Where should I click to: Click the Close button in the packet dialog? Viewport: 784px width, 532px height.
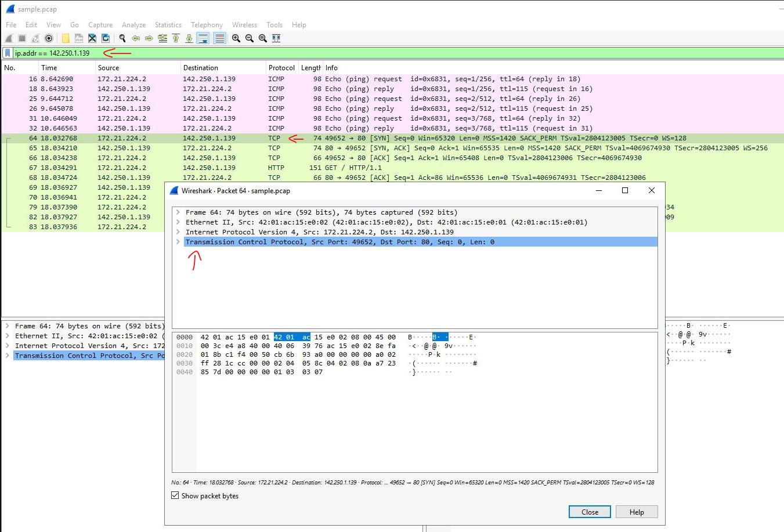pos(590,512)
